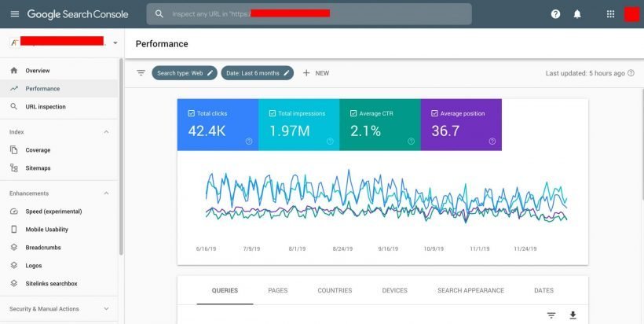Switch to the Dates tab
Screen dimensions: 644x324
[x=543, y=290]
